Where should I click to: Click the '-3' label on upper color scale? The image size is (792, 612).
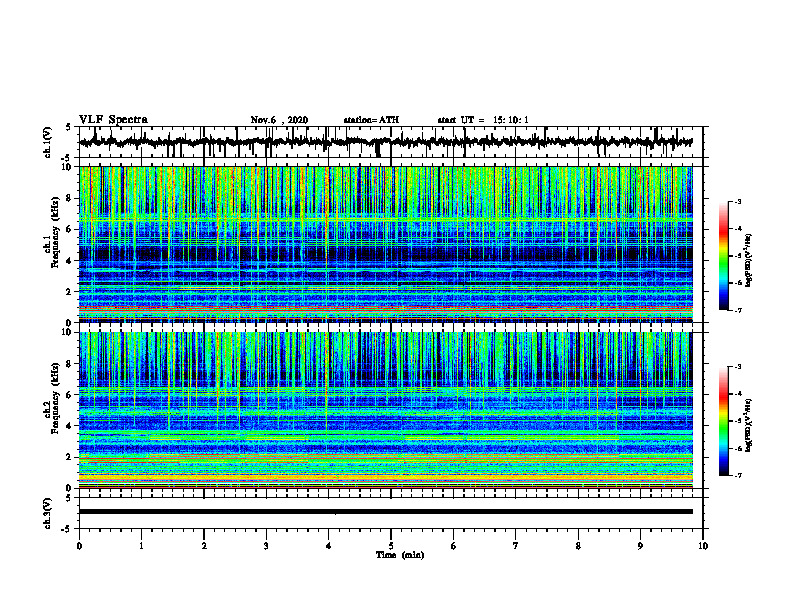coord(737,201)
